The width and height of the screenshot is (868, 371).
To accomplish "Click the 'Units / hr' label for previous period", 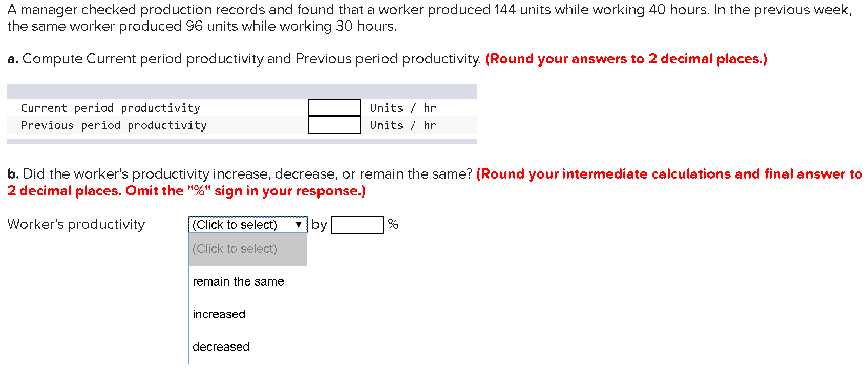I will tap(403, 125).
